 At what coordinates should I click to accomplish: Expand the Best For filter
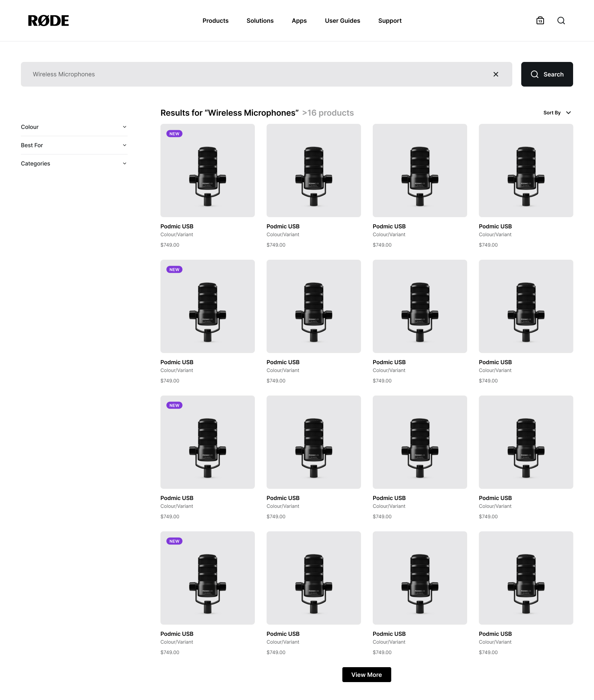(74, 145)
